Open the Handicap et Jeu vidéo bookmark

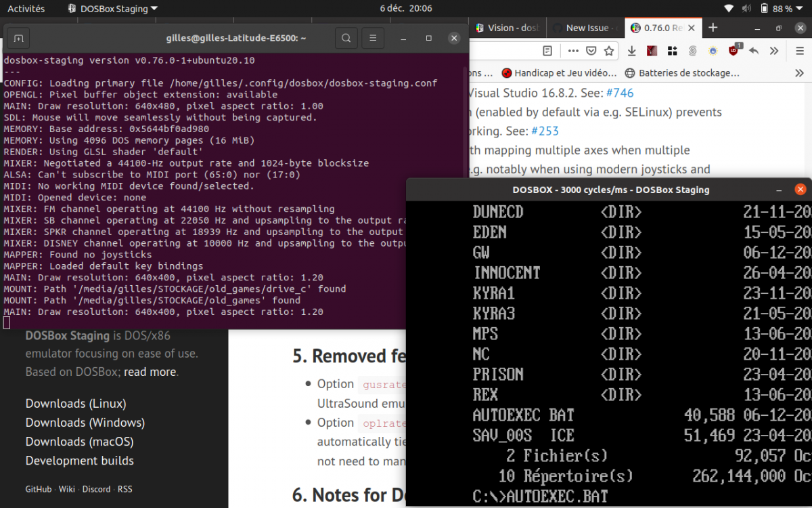(559, 72)
